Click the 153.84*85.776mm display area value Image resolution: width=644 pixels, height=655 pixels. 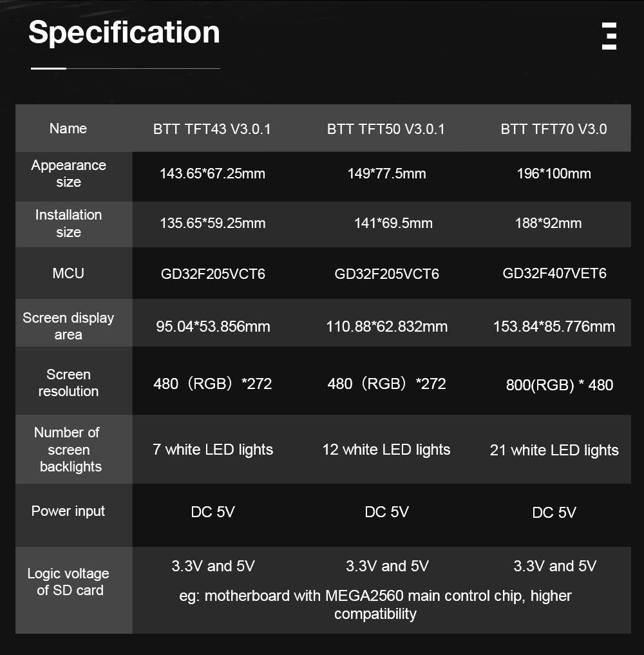point(554,327)
